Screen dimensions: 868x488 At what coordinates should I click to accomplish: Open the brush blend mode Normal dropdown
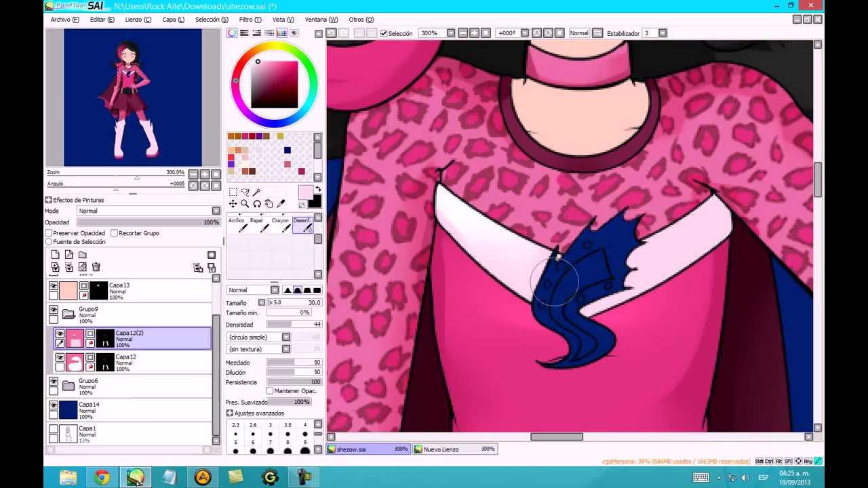click(x=253, y=290)
